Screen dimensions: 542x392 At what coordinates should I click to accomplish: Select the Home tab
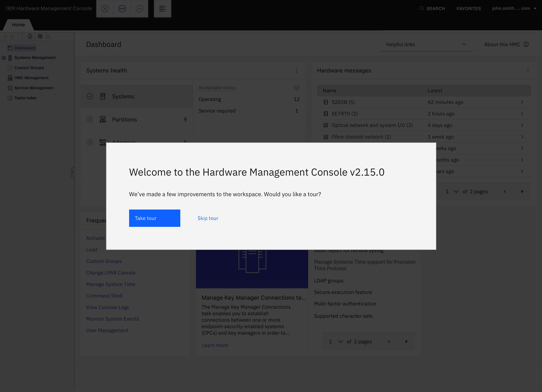tap(18, 25)
